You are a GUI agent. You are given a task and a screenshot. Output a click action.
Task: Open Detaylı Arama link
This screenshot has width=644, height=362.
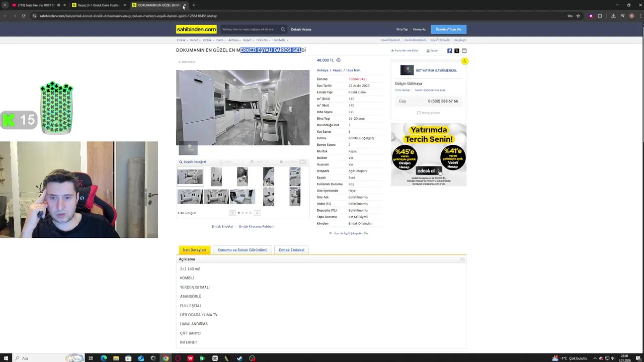301,29
